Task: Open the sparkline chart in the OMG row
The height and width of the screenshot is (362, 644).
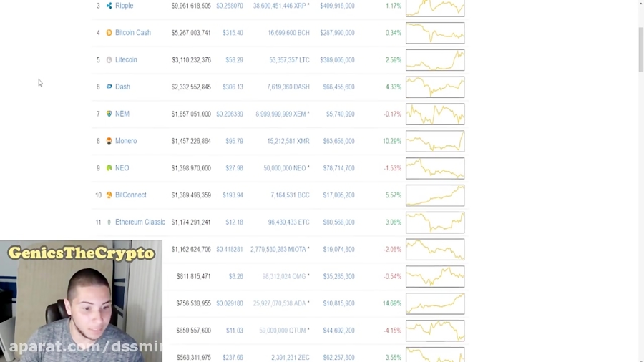Action: pos(435,277)
